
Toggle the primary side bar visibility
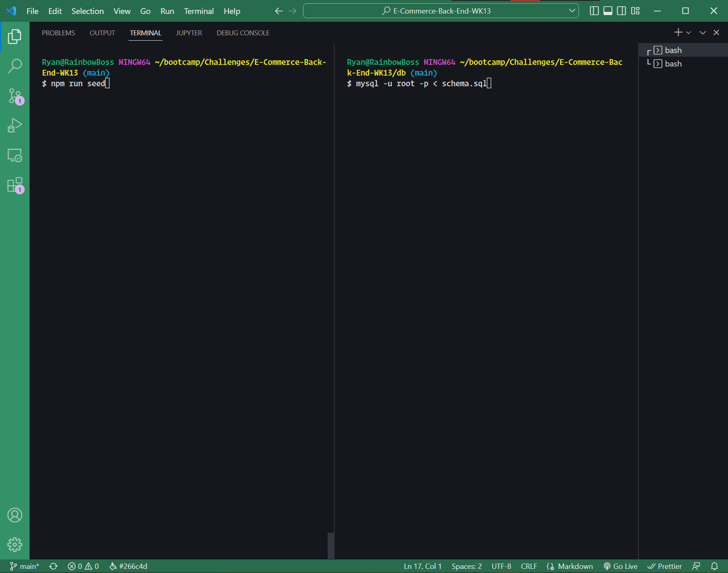594,11
